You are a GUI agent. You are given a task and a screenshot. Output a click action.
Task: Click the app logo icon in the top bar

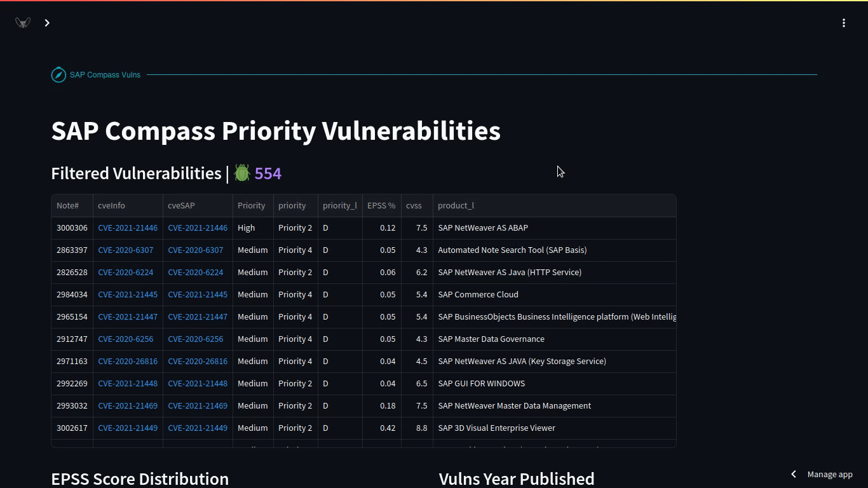point(23,23)
